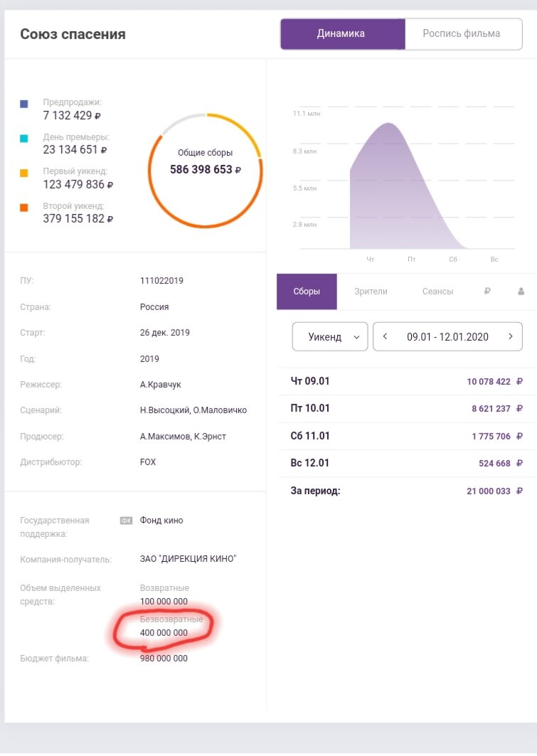Click recipient ЗАО "ДИРЕКЦИЯ КИНО"
Screen dimensions: 537x756
point(188,559)
